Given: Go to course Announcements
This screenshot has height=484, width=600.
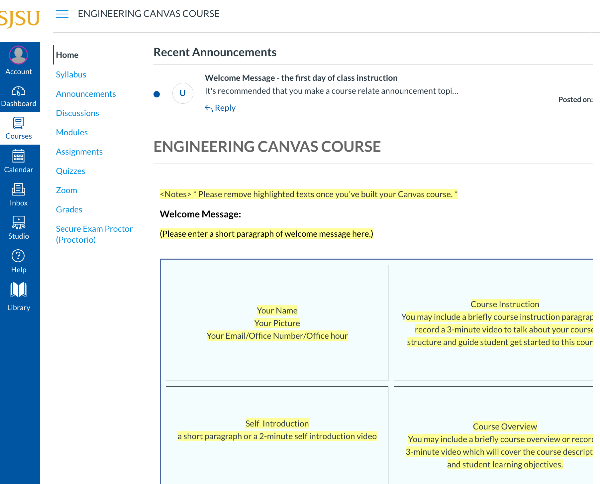Looking at the screenshot, I should pyautogui.click(x=86, y=94).
